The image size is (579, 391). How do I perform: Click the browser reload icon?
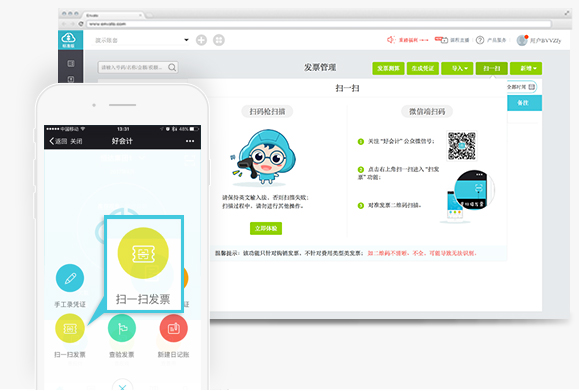[80, 24]
